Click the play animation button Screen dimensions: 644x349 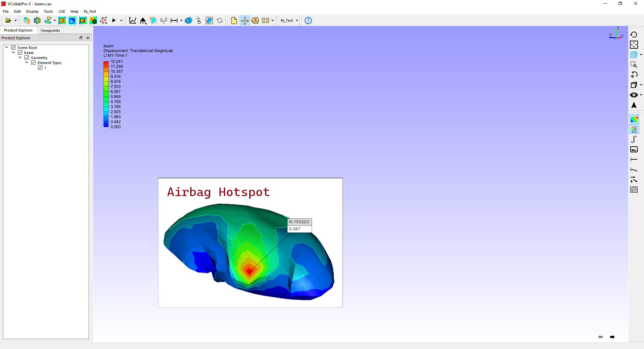(114, 20)
